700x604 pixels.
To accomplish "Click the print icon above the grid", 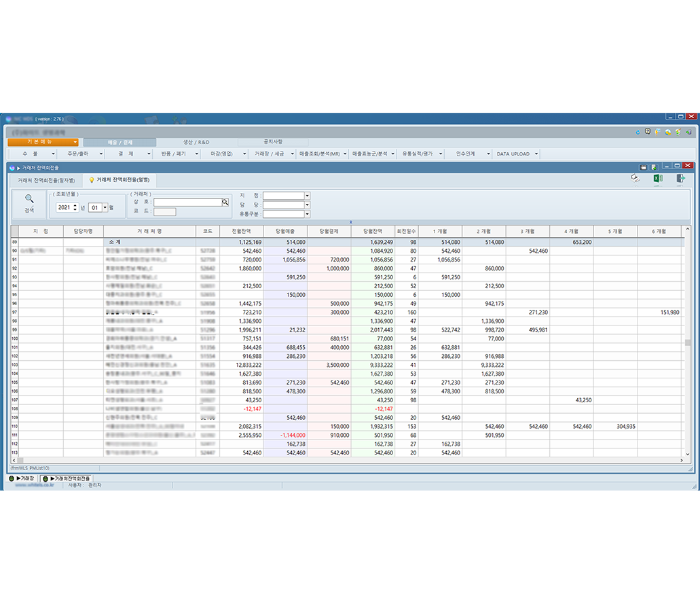I will coord(635,179).
